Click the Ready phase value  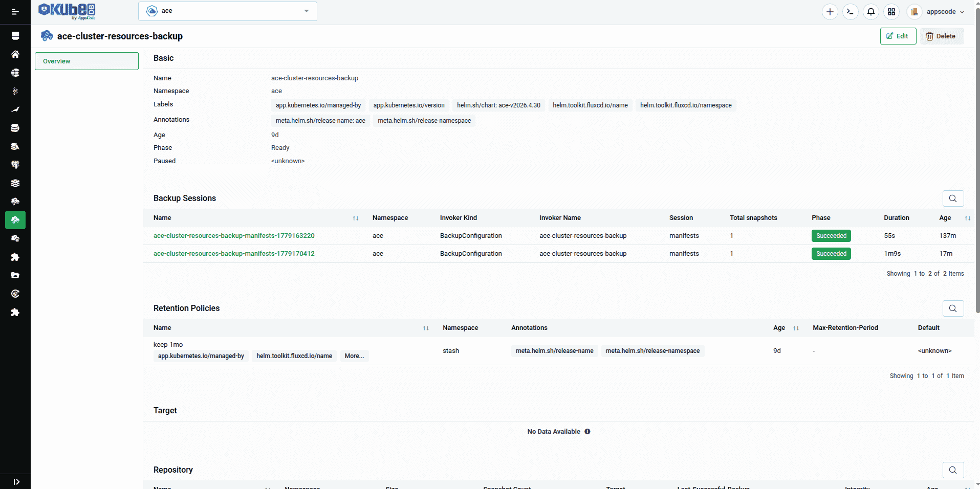coord(280,148)
